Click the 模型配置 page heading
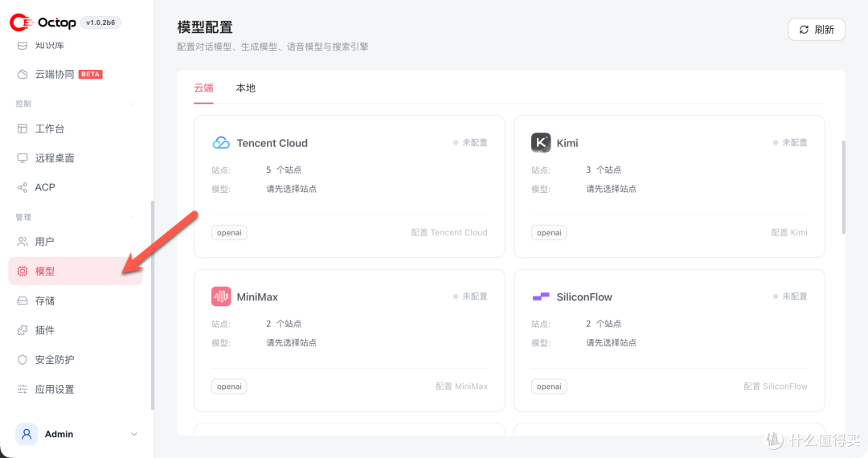The height and width of the screenshot is (458, 868). [205, 27]
